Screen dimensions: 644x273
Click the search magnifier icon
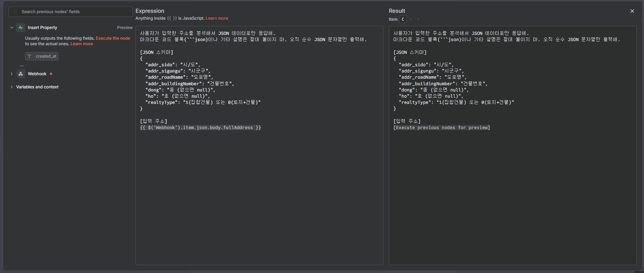coord(16,12)
